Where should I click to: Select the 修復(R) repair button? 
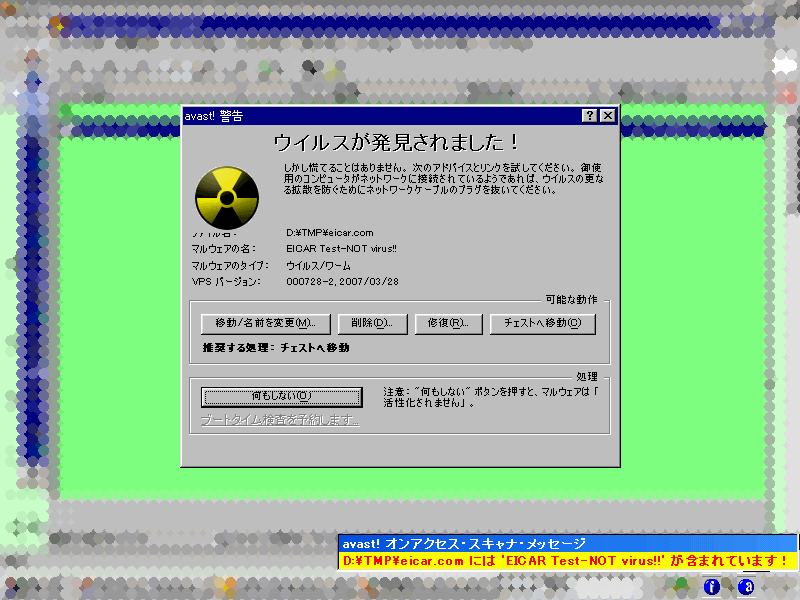coord(448,323)
